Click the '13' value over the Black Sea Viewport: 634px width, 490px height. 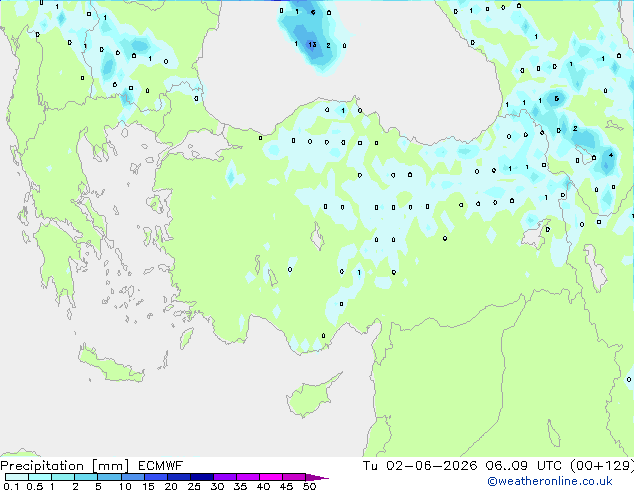pos(312,44)
